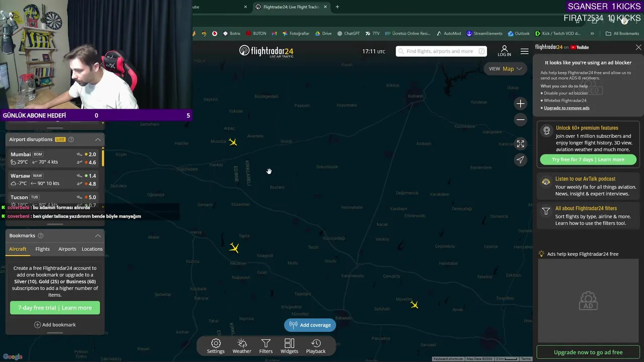This screenshot has height=362, width=644.
Task: Click the Add coverage button
Action: pos(310,325)
